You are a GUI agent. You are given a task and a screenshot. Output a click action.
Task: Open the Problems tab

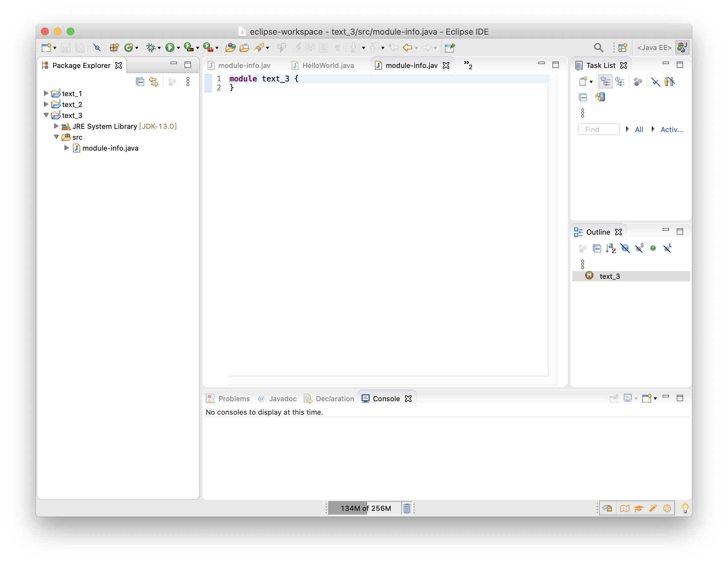click(234, 399)
